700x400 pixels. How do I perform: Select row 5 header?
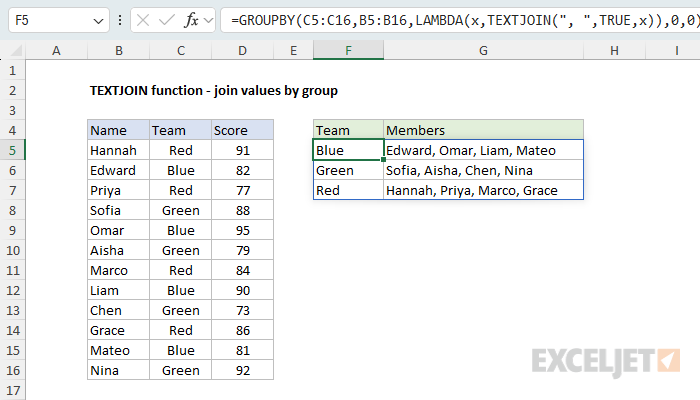12,150
